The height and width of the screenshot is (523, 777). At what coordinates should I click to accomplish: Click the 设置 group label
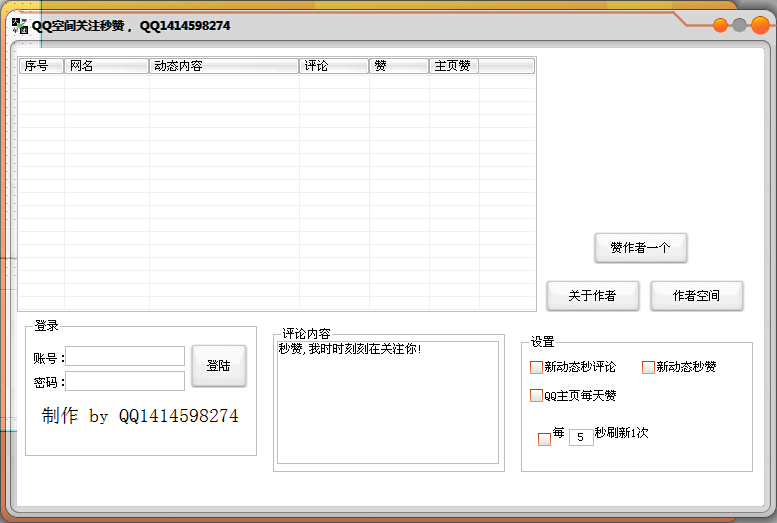coord(542,342)
